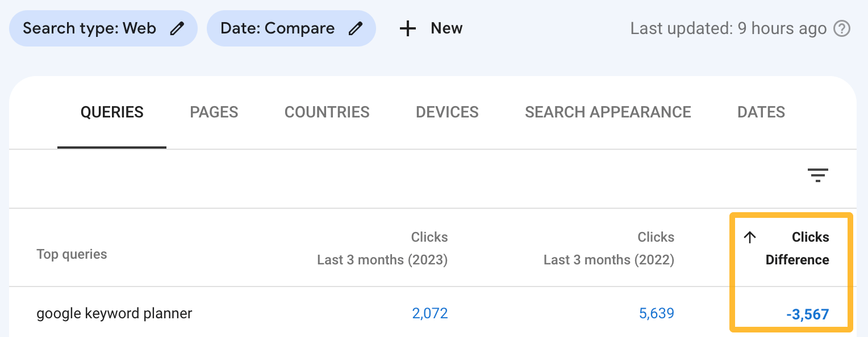Image resolution: width=868 pixels, height=337 pixels.
Task: Select the Date: Compare chip
Action: point(278,28)
